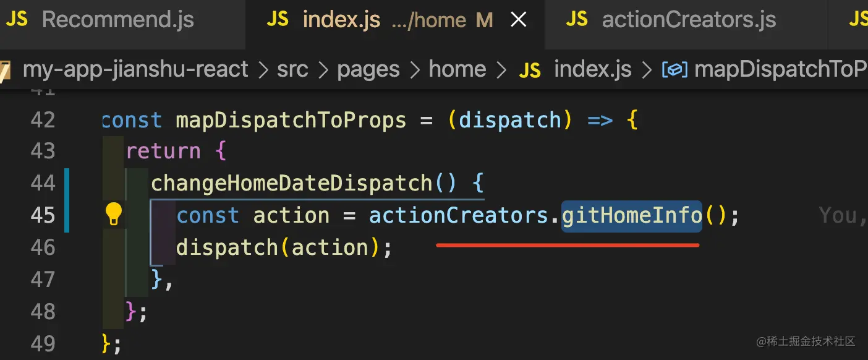Open the src breadcrumb segment
This screenshot has height=360, width=868.
click(292, 69)
